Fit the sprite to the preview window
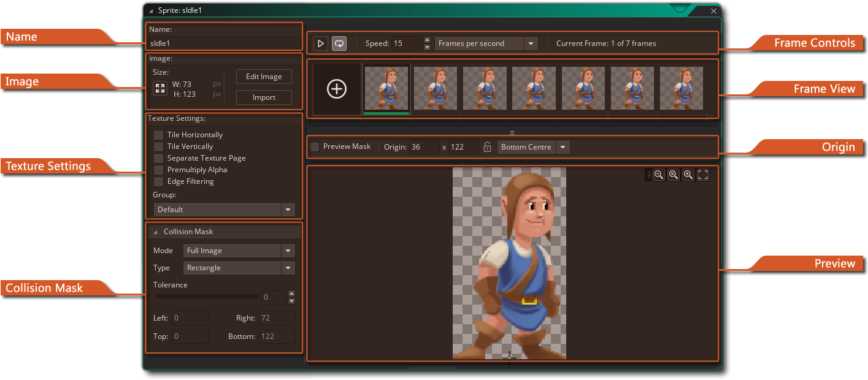This screenshot has height=380, width=868. [702, 175]
